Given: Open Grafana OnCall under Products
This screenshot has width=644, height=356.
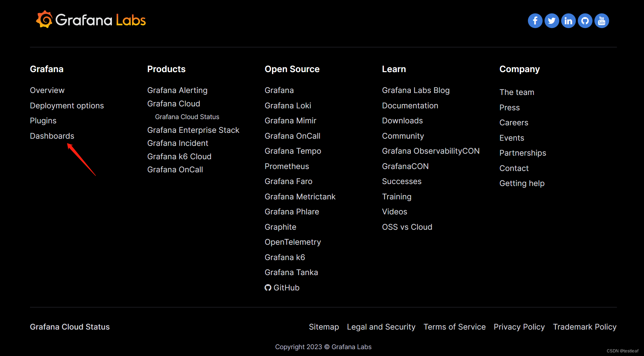Looking at the screenshot, I should pyautogui.click(x=175, y=169).
